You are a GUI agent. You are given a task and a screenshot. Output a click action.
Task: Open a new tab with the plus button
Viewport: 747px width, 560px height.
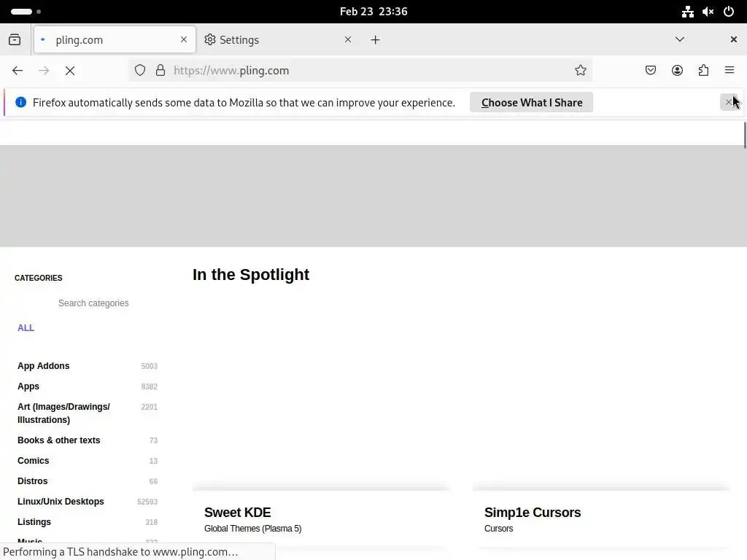tap(376, 40)
